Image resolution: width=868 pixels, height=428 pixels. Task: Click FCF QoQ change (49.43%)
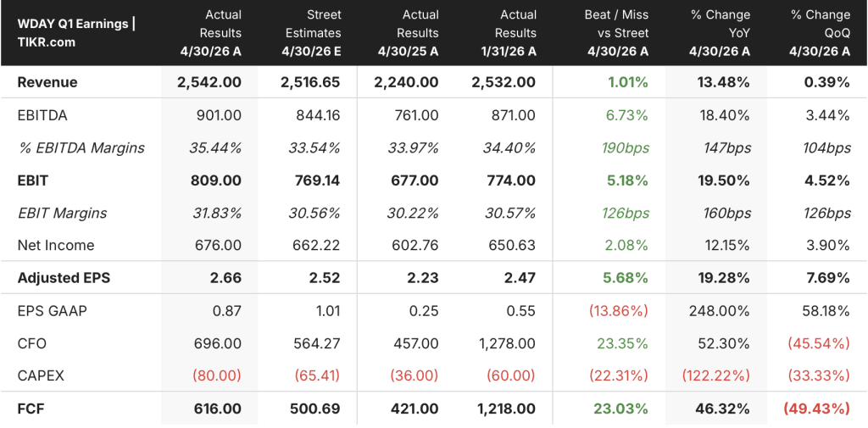pos(816,409)
